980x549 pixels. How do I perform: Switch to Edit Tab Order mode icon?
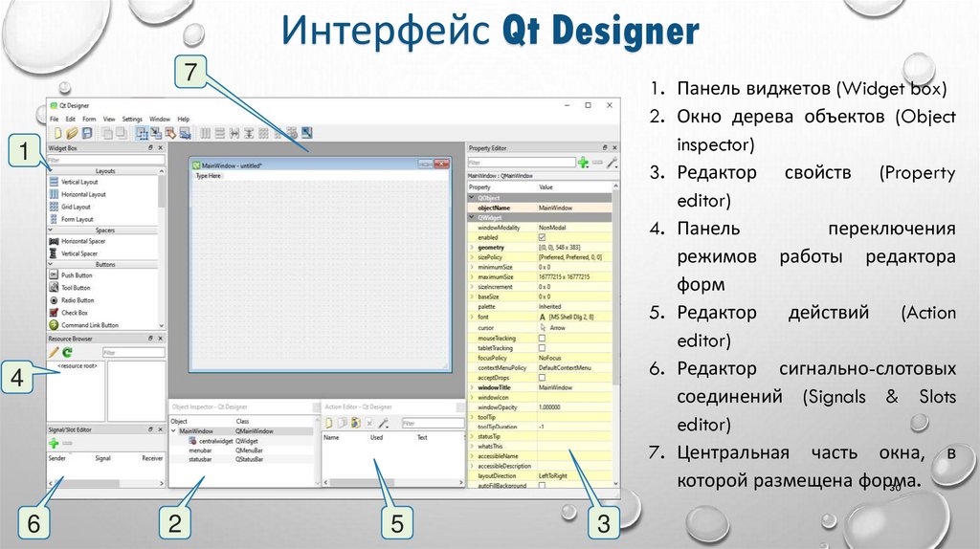pos(185,133)
